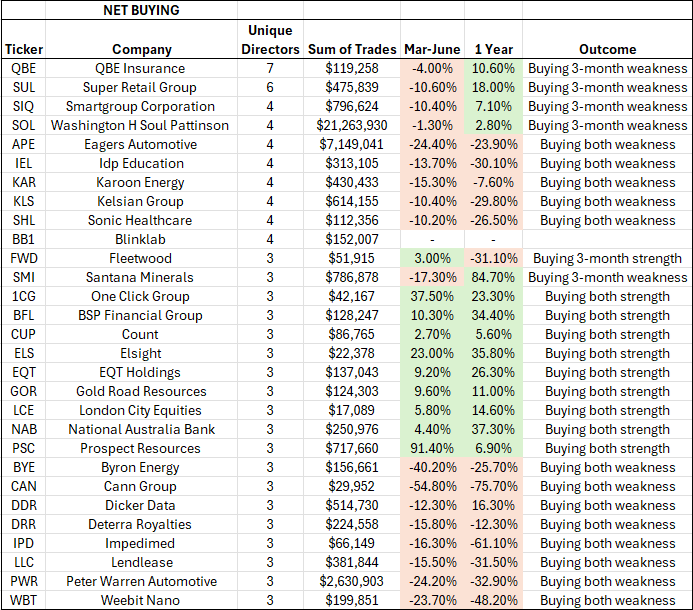
Task: Select the -61.10% 1 Year cell for Impedimed
Action: click(x=493, y=543)
